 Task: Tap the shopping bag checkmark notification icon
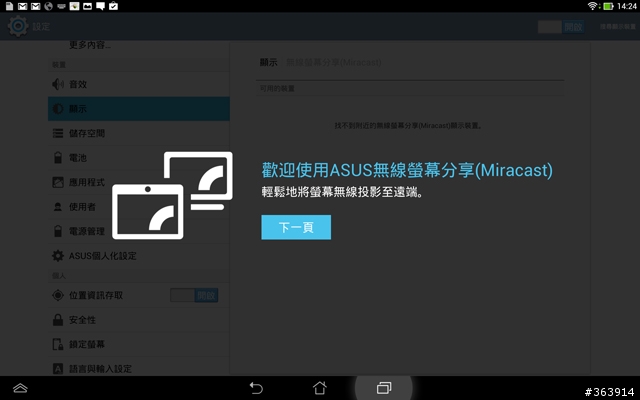[x=113, y=6]
